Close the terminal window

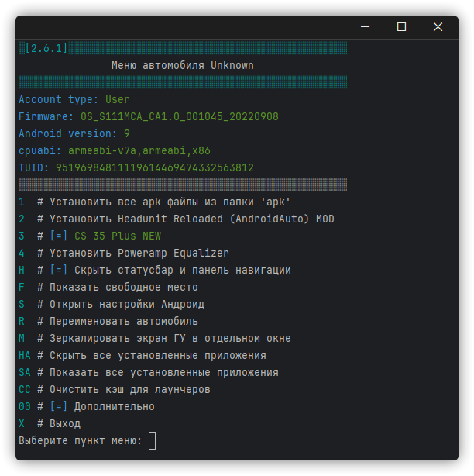pyautogui.click(x=438, y=26)
